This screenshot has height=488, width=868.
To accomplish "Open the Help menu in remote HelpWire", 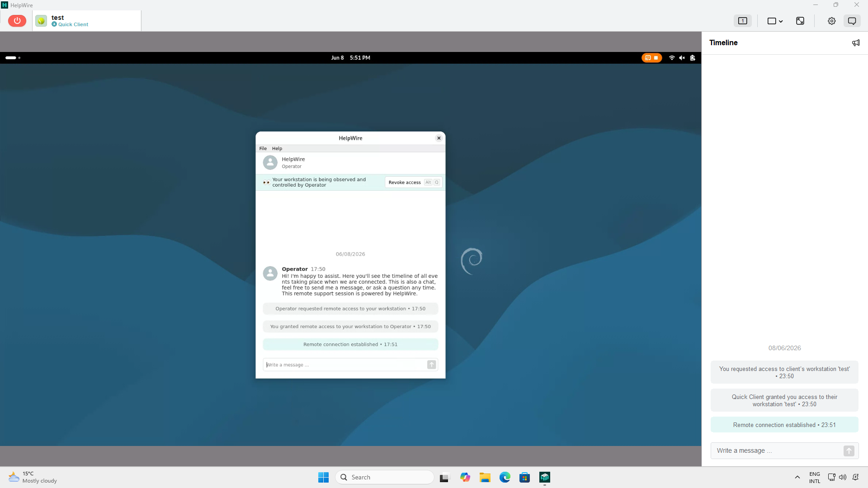I will 277,148.
